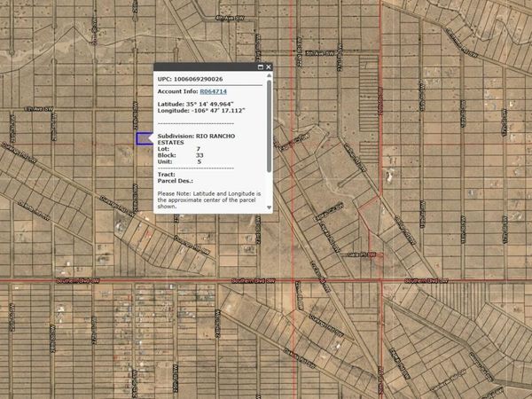This screenshot has height=399, width=532.
Task: Click the 4th Ave SW street label
Action: click(x=230, y=18)
